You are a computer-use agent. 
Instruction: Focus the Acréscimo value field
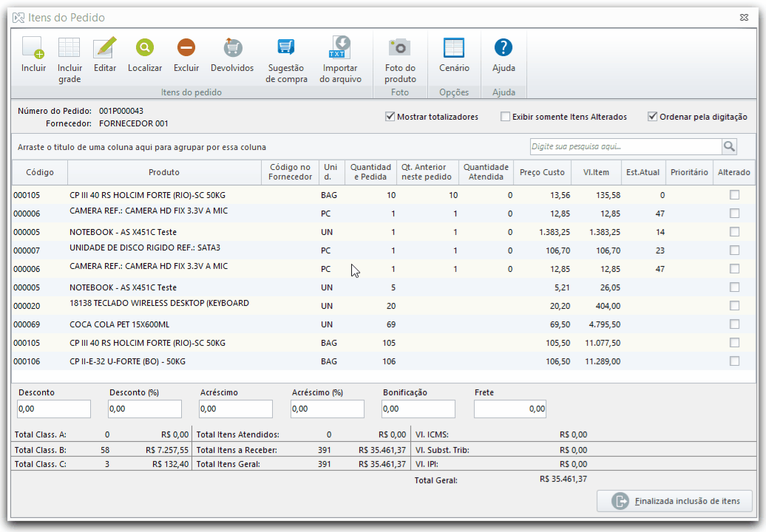[x=235, y=409]
